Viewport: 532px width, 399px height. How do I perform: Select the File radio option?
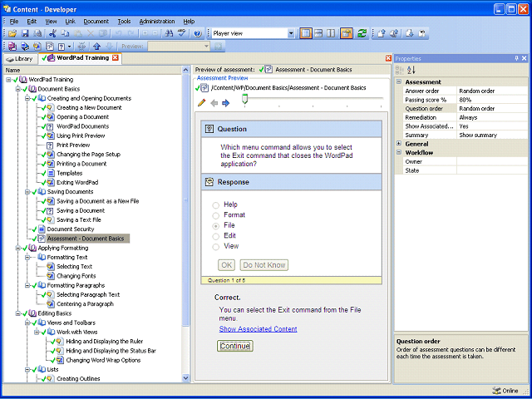pos(216,226)
